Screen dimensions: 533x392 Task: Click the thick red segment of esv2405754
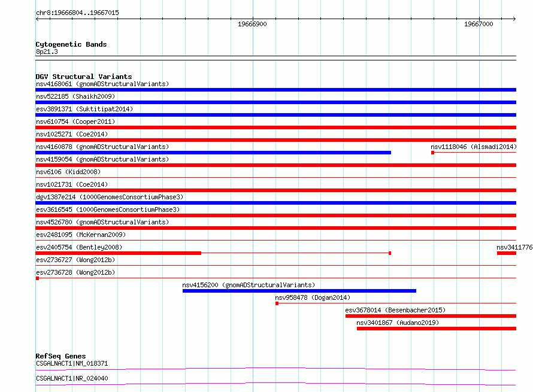click(119, 253)
